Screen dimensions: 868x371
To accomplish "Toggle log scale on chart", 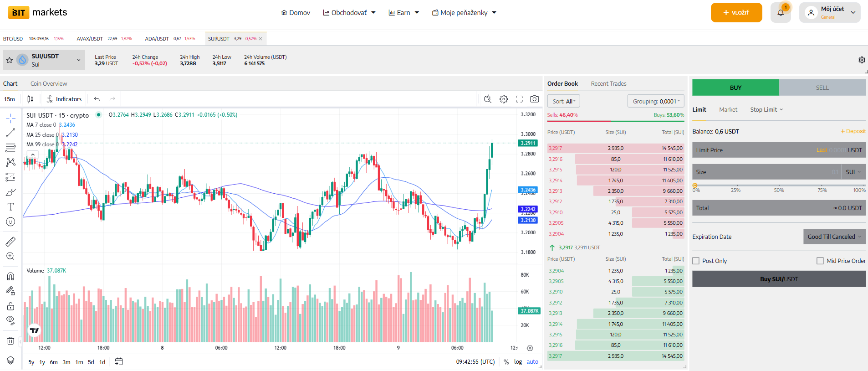I will (x=518, y=362).
